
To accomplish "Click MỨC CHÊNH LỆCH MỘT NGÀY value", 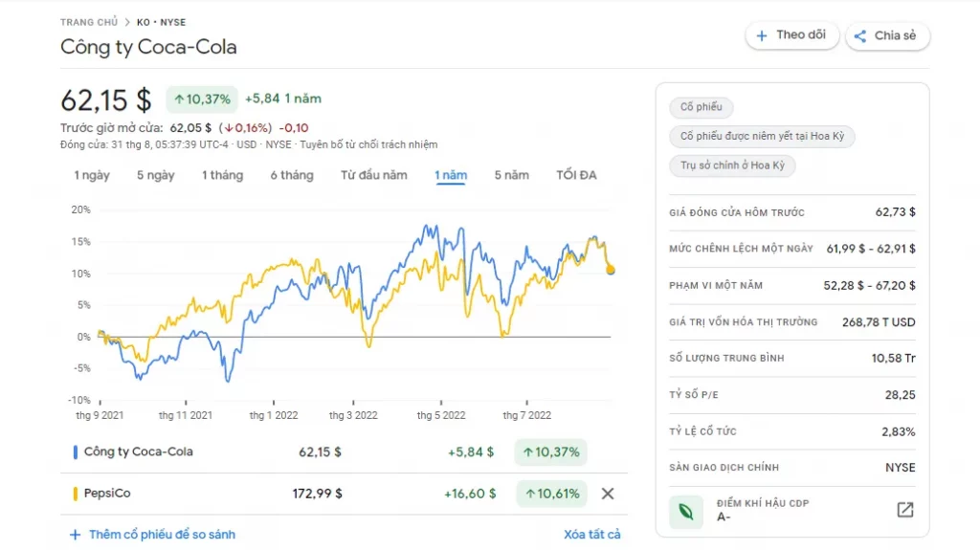I will [871, 250].
